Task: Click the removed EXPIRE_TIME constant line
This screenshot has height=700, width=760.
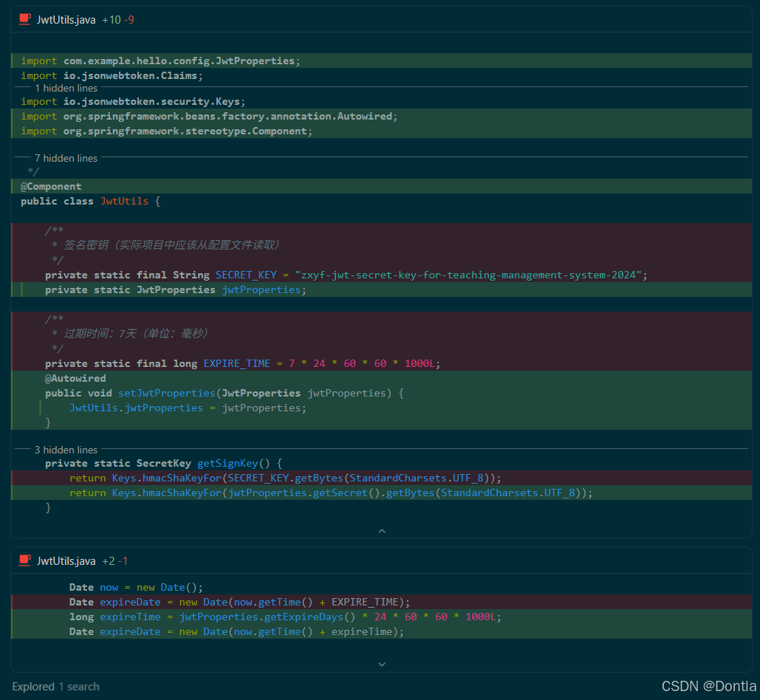Action: [x=381, y=363]
